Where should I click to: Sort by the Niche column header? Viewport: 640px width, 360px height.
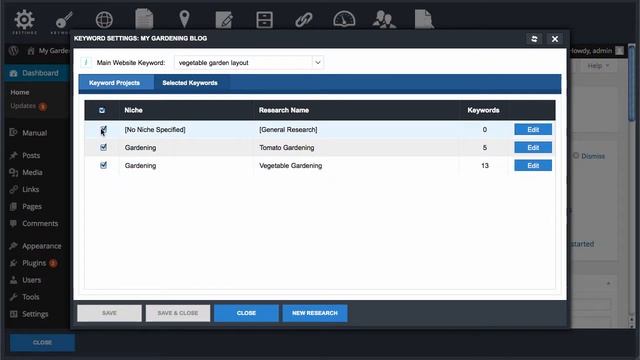tap(133, 110)
